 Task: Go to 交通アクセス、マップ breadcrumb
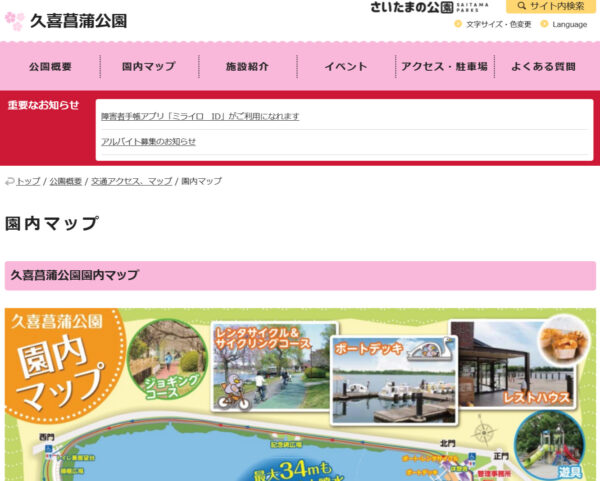point(132,181)
